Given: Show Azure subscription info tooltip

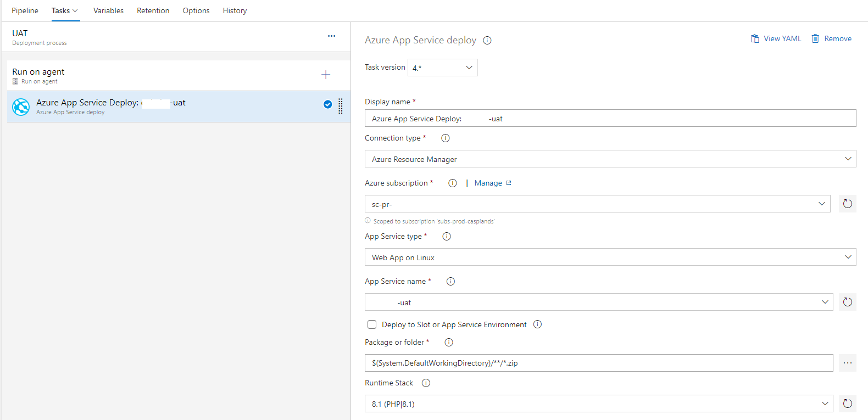Looking at the screenshot, I should pyautogui.click(x=453, y=183).
